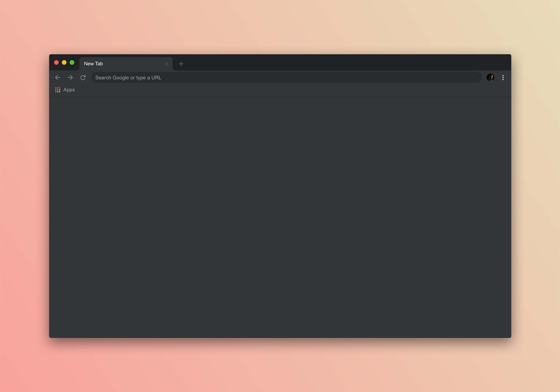Open the profile avatar menu
Image resolution: width=560 pixels, height=392 pixels.
490,78
